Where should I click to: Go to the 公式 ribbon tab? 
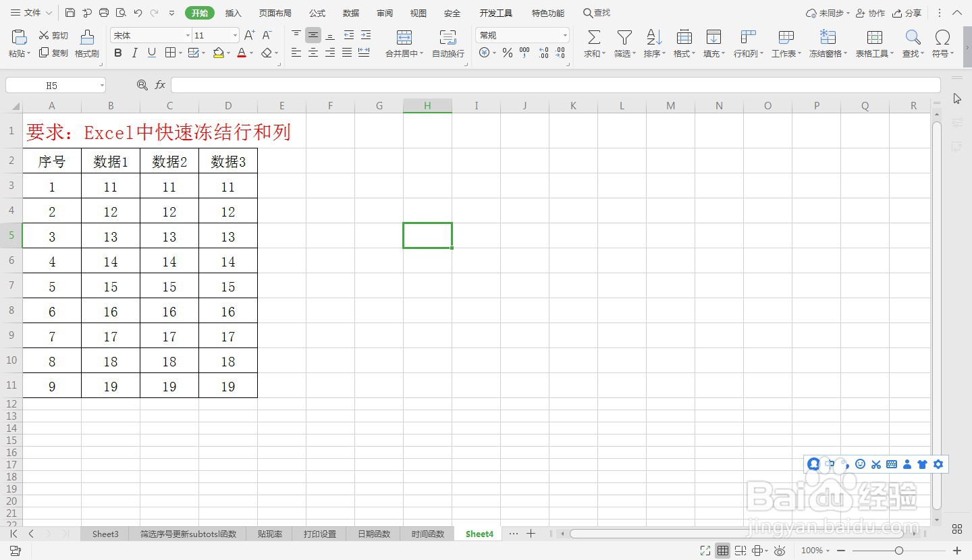pos(317,13)
